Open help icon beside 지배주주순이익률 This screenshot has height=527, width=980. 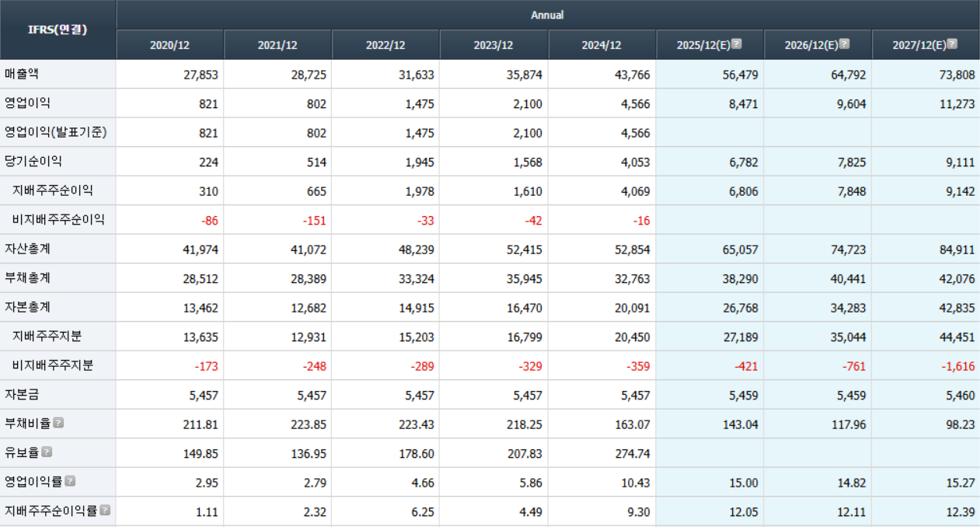coord(105,511)
